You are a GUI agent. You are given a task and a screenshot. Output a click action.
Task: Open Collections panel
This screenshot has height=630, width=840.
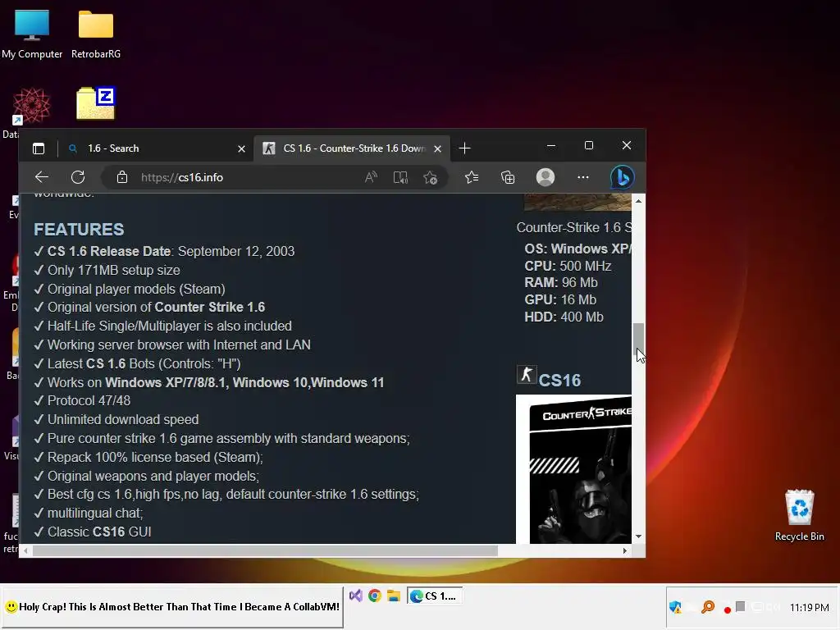508,177
